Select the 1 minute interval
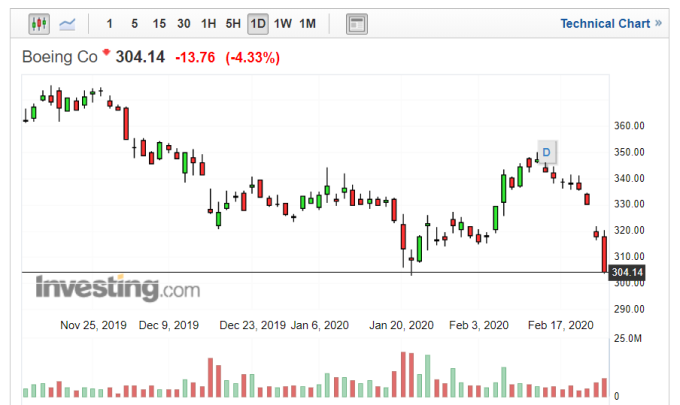 coord(110,24)
